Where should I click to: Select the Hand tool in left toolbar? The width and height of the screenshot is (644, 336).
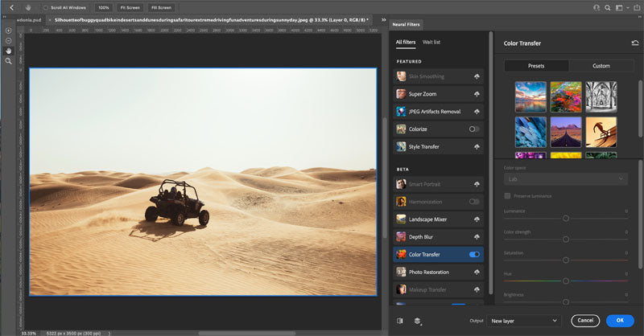coord(8,51)
